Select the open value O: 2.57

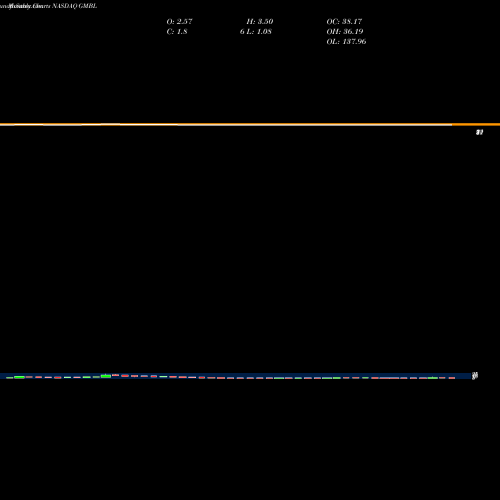pos(179,21)
